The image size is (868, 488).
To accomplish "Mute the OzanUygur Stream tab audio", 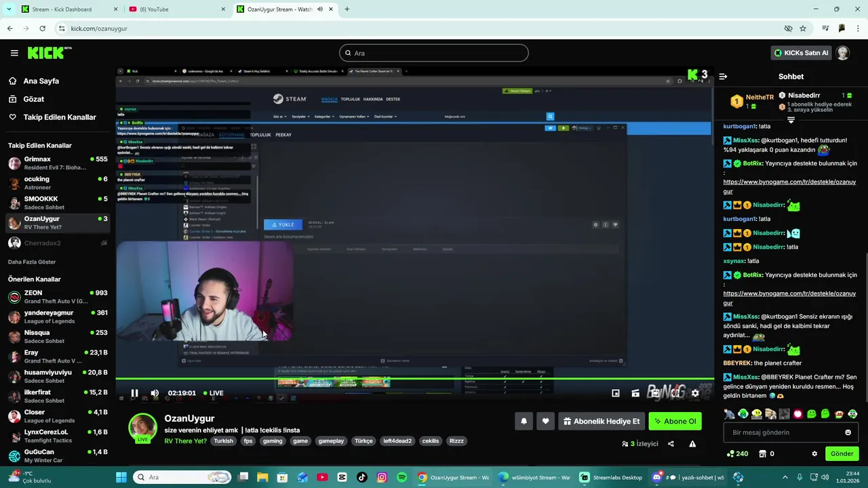I will click(320, 9).
